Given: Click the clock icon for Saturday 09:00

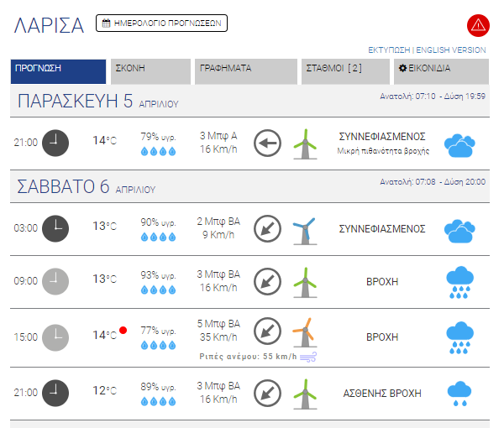Looking at the screenshot, I should [x=55, y=281].
